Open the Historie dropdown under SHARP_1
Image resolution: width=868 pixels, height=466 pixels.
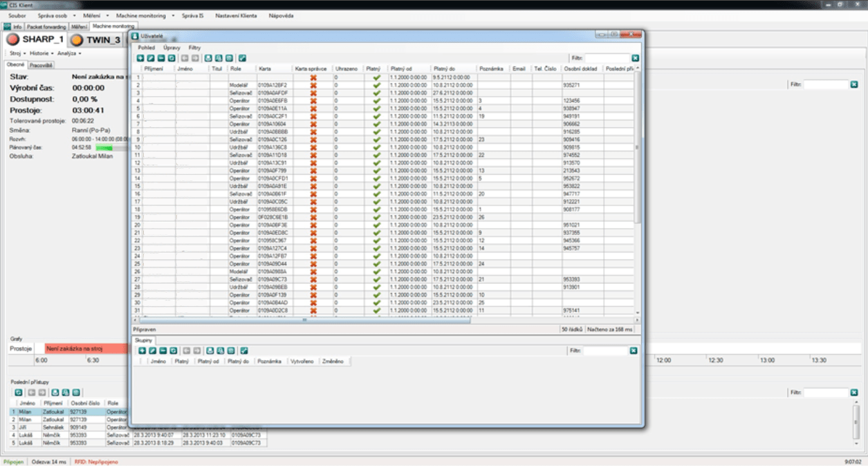click(41, 53)
